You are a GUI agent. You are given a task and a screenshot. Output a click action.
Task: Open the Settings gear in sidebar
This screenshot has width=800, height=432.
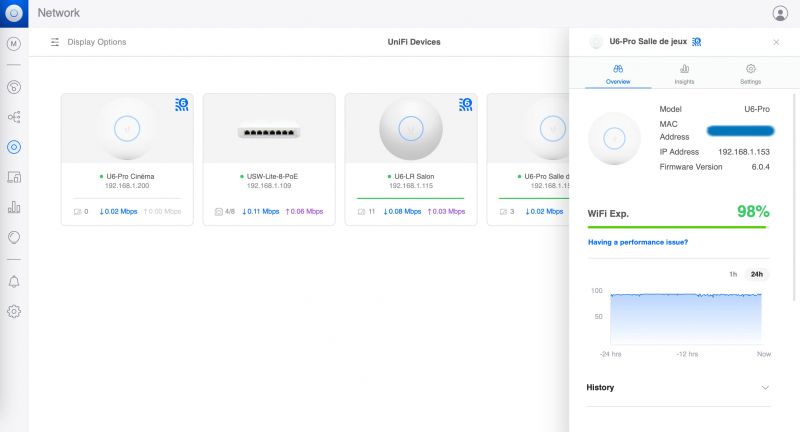(14, 312)
